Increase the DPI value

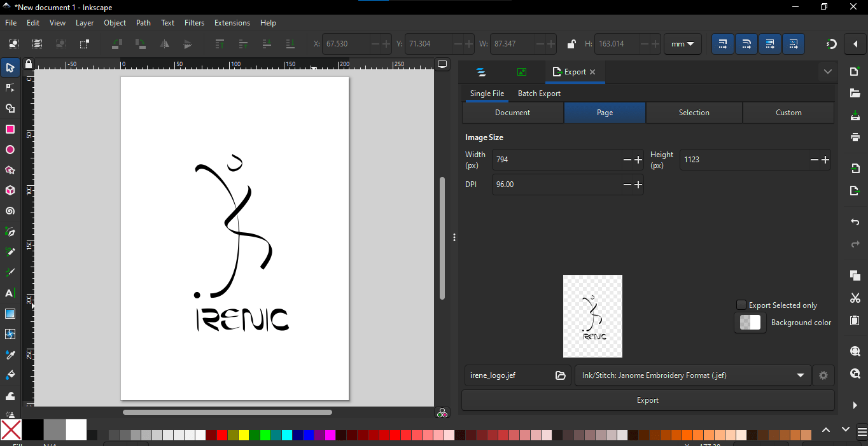click(x=638, y=185)
